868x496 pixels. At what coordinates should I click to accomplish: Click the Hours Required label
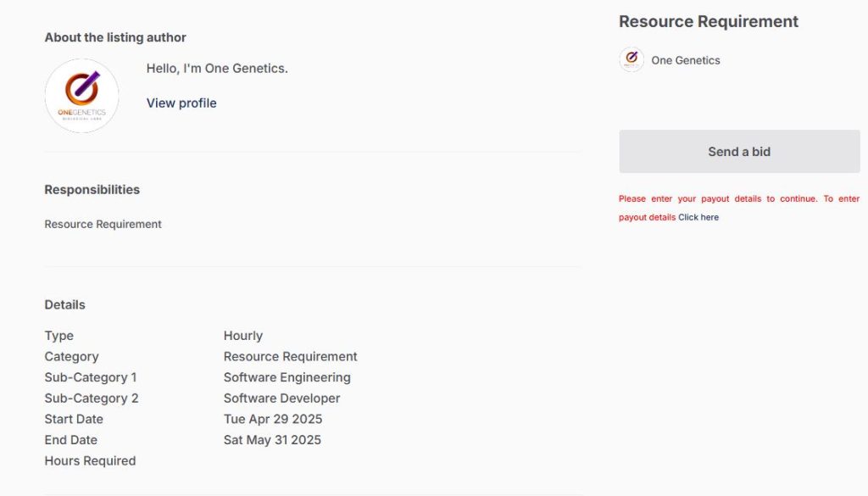pyautogui.click(x=90, y=460)
